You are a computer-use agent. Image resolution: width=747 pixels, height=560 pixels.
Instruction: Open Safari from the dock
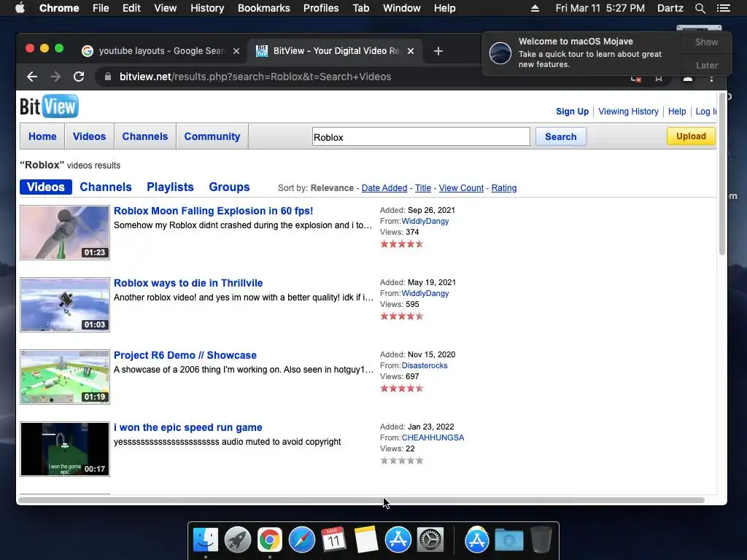[301, 540]
